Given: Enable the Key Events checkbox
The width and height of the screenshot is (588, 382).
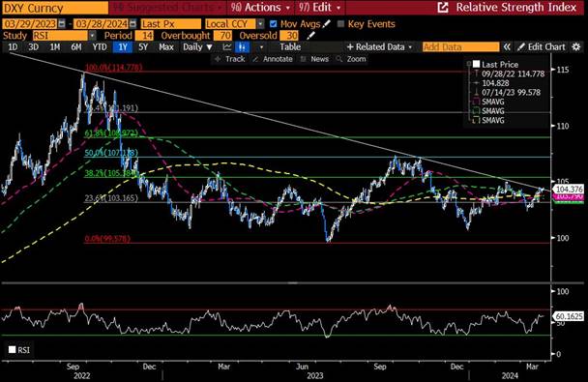Looking at the screenshot, I should point(340,24).
